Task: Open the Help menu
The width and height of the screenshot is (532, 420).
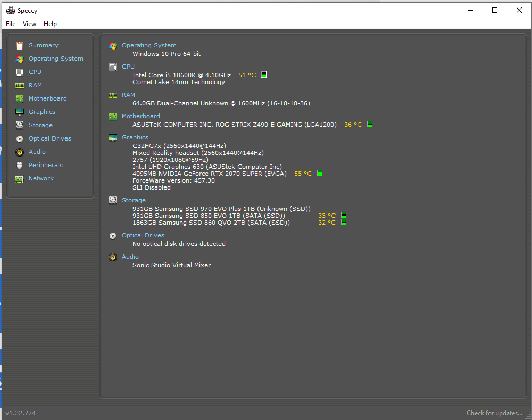Action: (x=50, y=24)
